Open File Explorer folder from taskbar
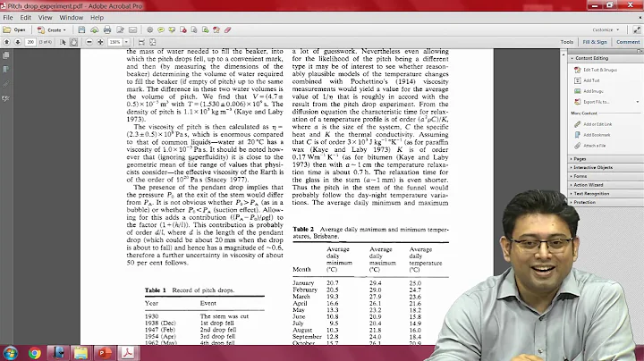The height and width of the screenshot is (361, 644). 80,353
